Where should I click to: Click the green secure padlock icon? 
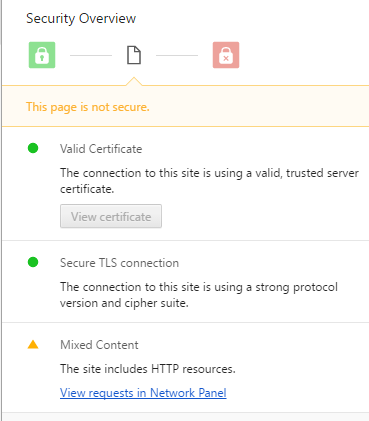(x=42, y=55)
